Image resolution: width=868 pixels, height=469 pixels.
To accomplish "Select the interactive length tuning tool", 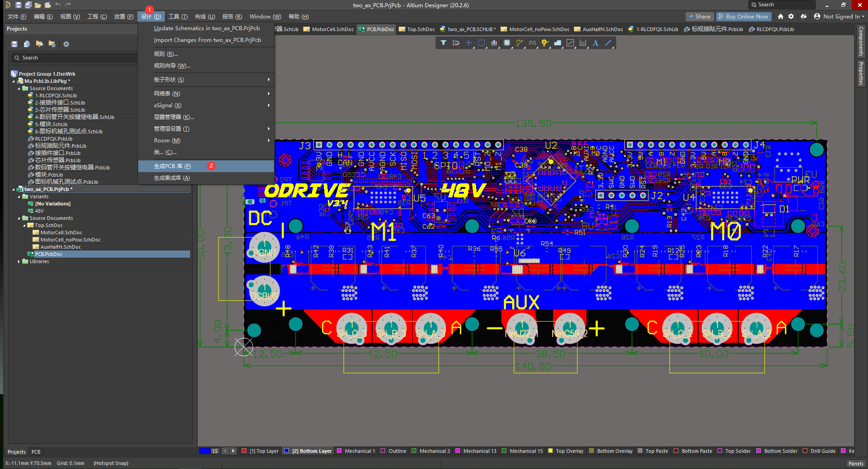I will (532, 43).
